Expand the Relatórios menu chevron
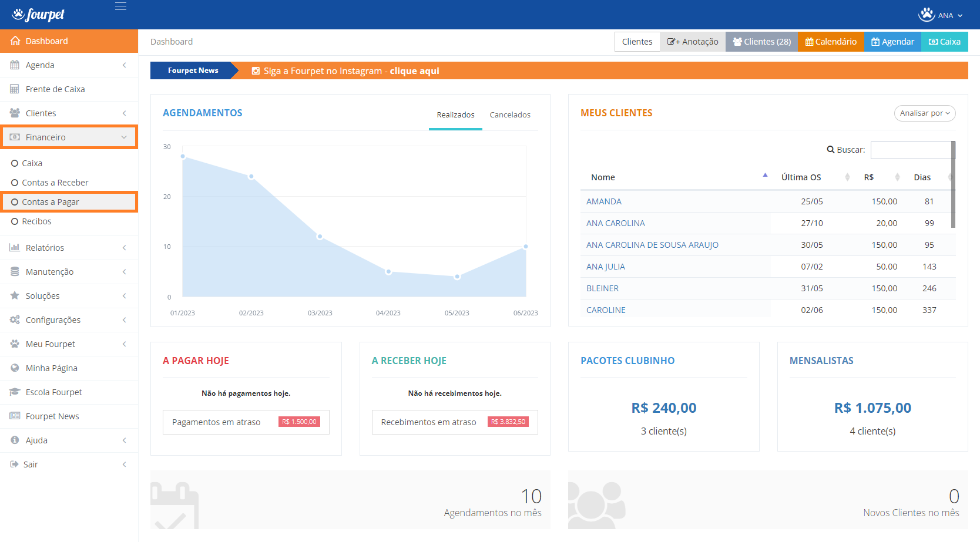 tap(125, 248)
